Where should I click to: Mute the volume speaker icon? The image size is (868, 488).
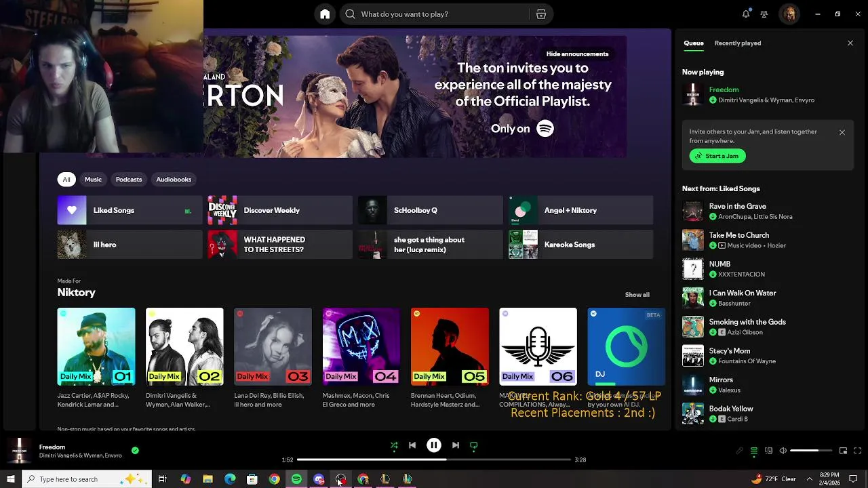[783, 451]
